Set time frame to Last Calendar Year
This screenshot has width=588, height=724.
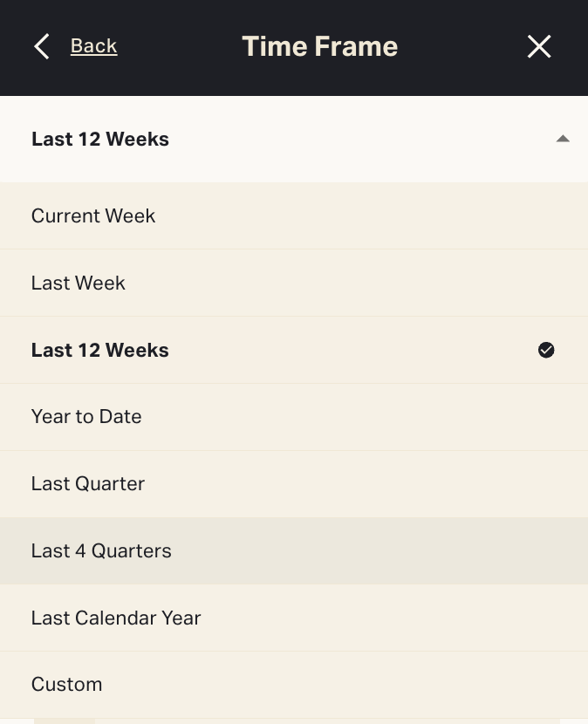pyautogui.click(x=116, y=618)
